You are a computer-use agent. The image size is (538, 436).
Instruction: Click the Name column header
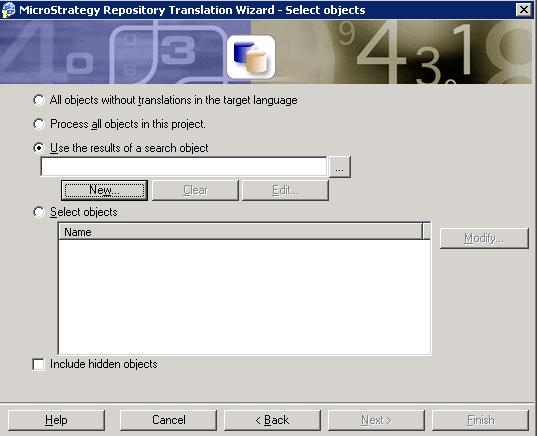[241, 232]
